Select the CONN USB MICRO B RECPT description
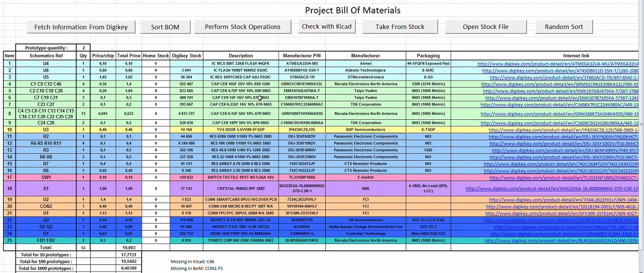Image resolution: width=644 pixels, height=273 pixels. tap(240, 206)
